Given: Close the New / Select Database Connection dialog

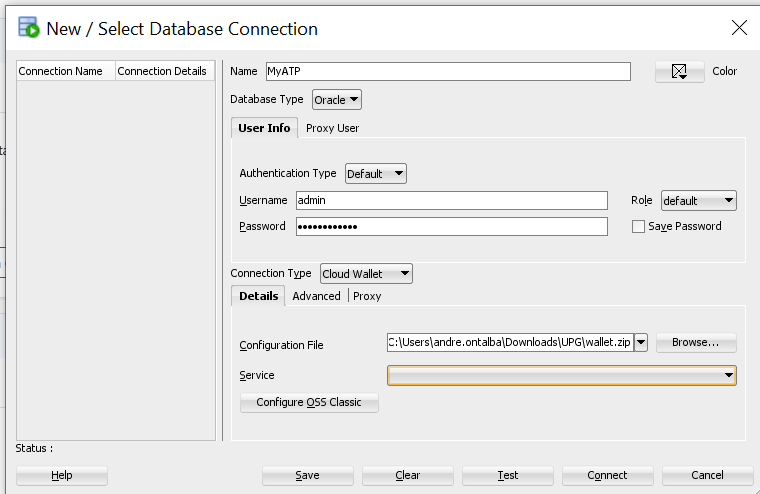Looking at the screenshot, I should tap(739, 28).
